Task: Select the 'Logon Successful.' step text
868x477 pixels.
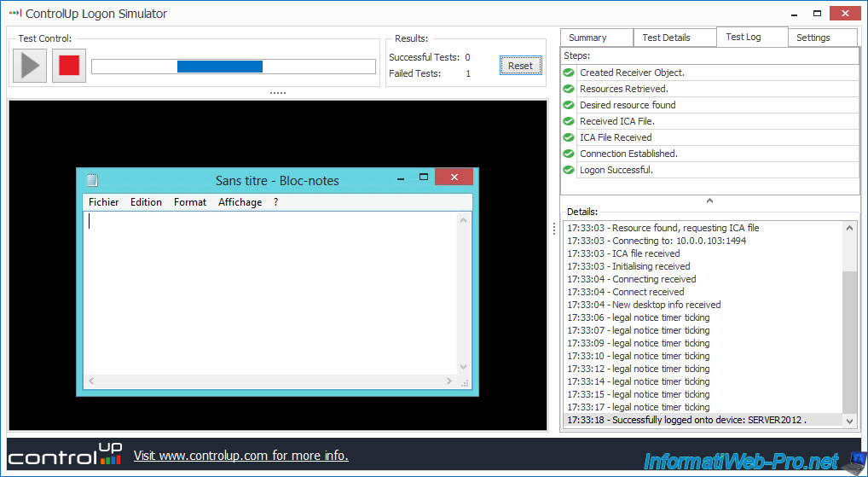Action: [616, 170]
